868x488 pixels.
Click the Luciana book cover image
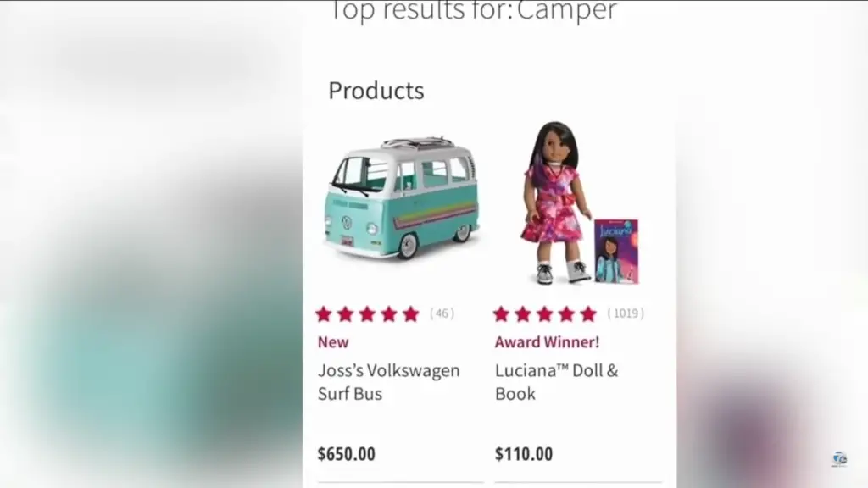pyautogui.click(x=616, y=251)
